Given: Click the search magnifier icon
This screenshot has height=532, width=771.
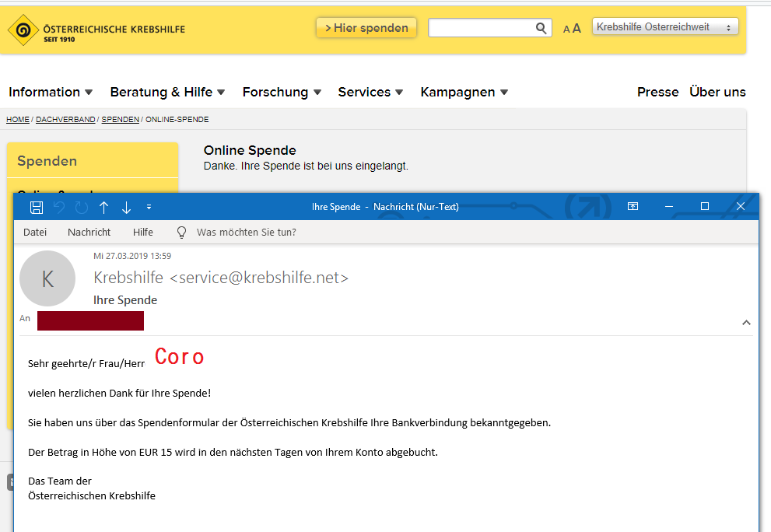Looking at the screenshot, I should click(x=541, y=28).
